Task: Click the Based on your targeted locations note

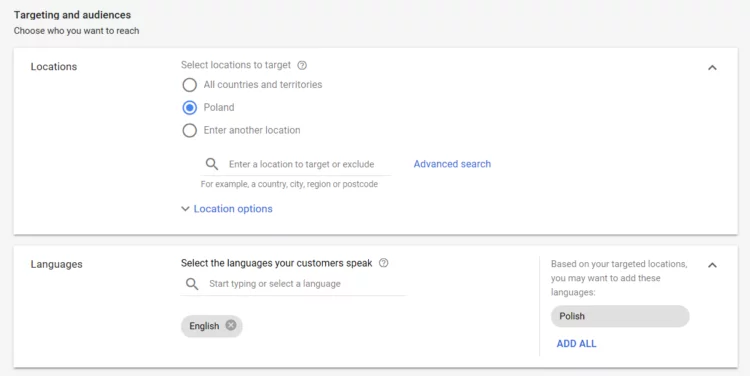Action: click(619, 278)
